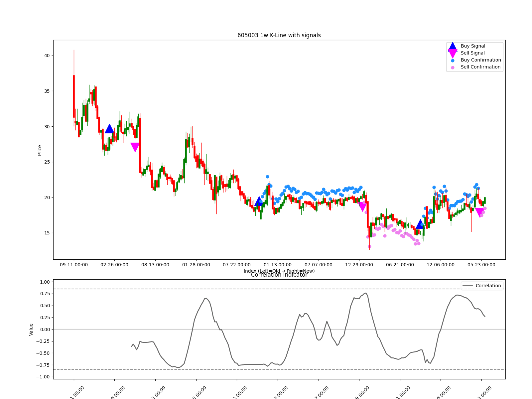Select the buy signal triangle near price 16

(420, 224)
